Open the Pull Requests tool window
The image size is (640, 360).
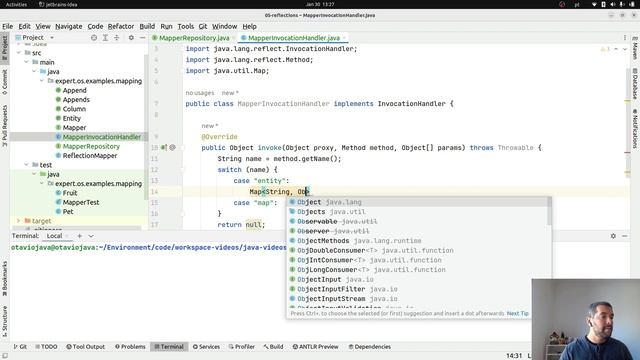click(4, 126)
